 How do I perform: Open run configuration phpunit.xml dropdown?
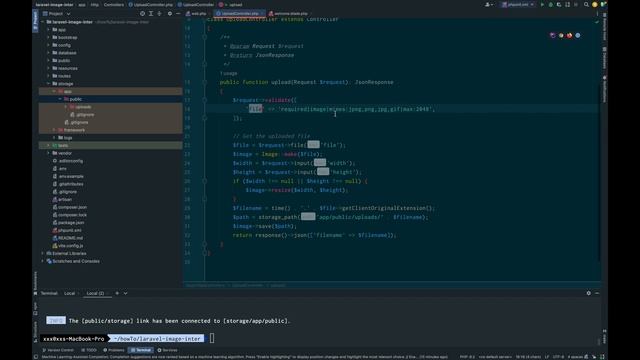point(518,4)
